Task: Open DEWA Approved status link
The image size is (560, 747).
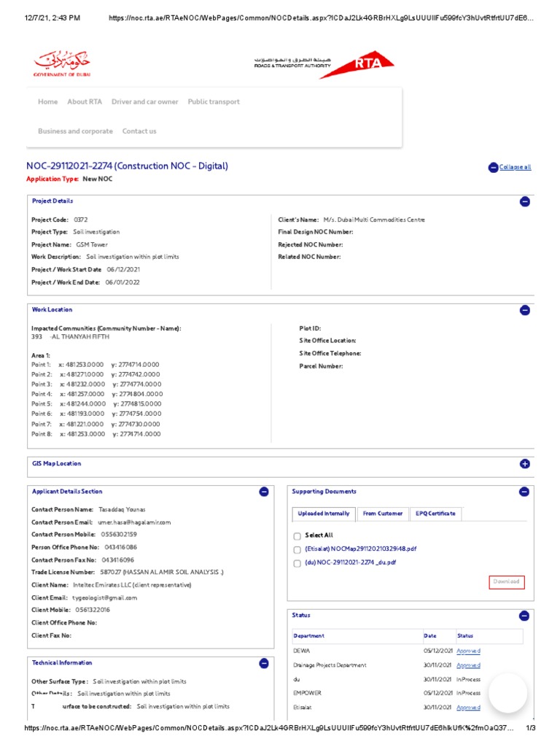Action: pos(468,651)
